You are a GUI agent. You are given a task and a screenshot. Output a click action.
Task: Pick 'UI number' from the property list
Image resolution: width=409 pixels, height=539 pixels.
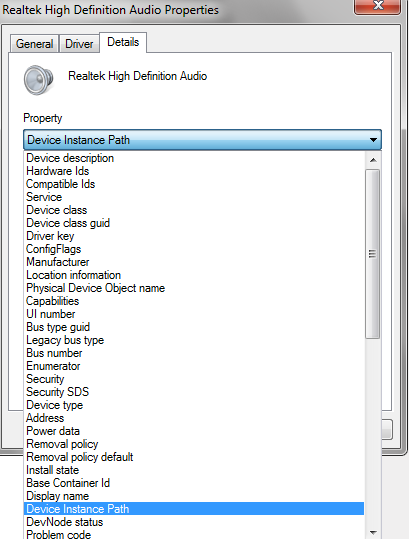pyautogui.click(x=194, y=314)
